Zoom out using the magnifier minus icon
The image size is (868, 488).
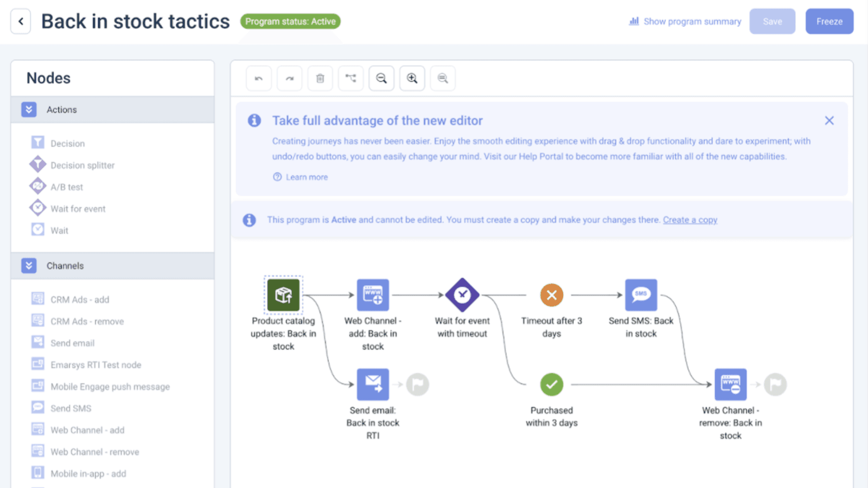click(381, 78)
